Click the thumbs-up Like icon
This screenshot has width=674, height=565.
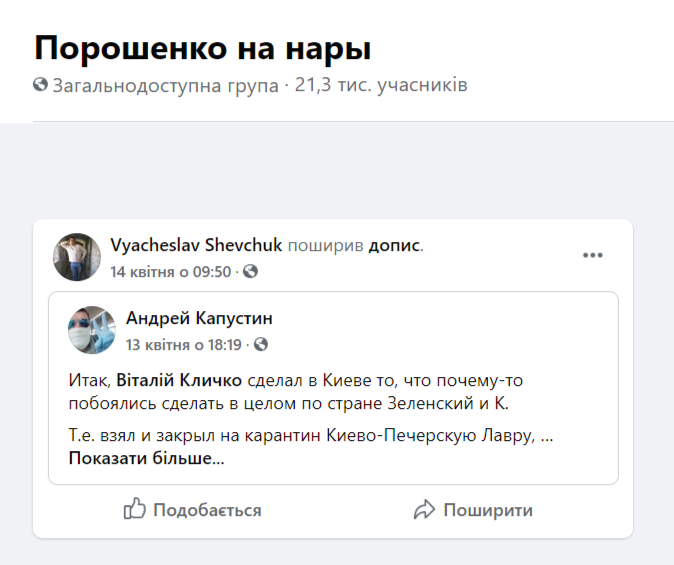point(134,510)
